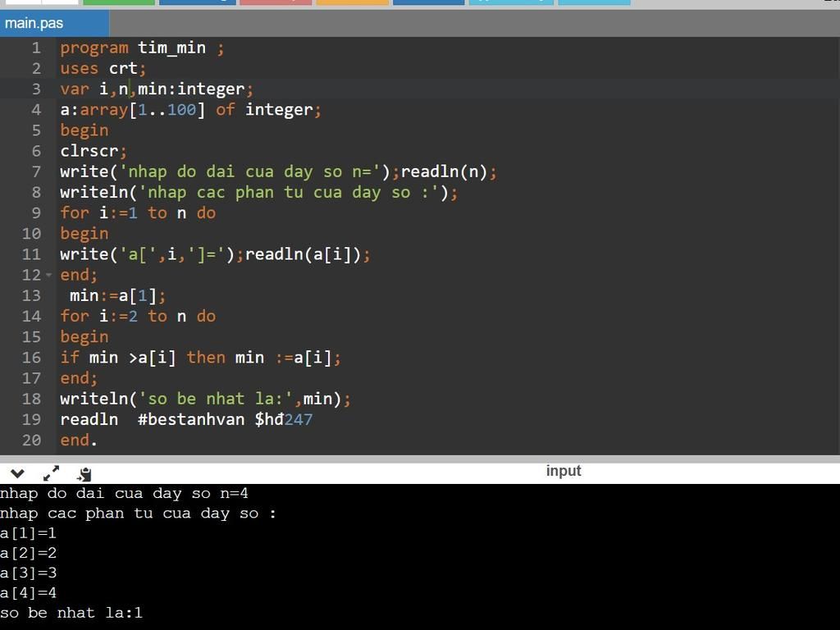Screen dimensions: 840x630
Task: Click console line 'a[2]=2'
Action: pos(28,554)
